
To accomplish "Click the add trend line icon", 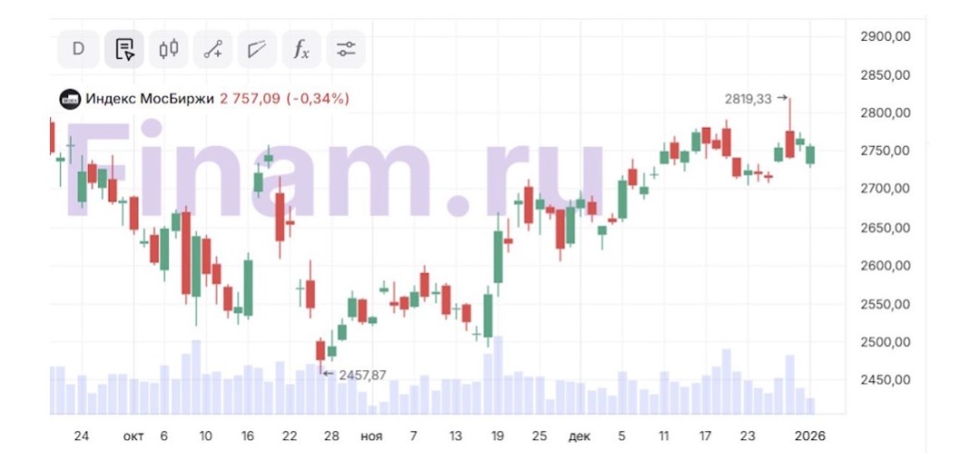I will [x=212, y=49].
